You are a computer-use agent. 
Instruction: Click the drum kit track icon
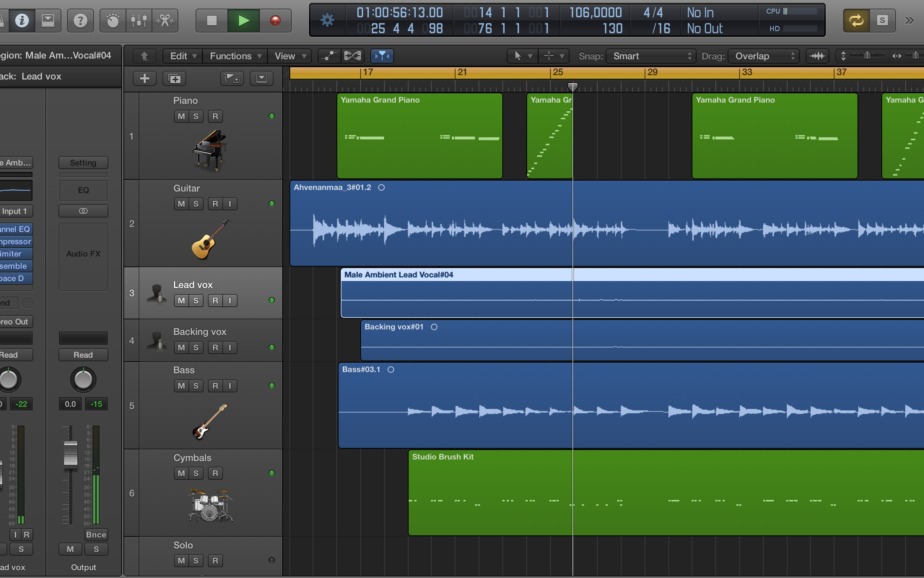210,505
